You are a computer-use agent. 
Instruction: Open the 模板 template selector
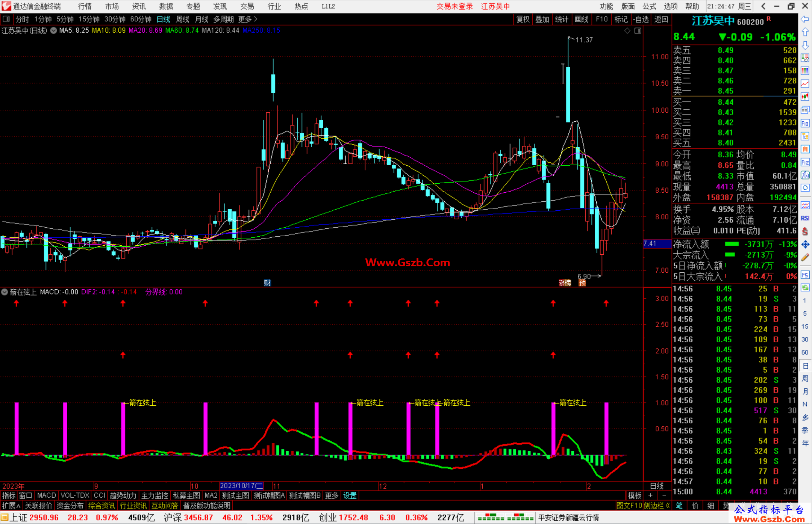point(635,495)
